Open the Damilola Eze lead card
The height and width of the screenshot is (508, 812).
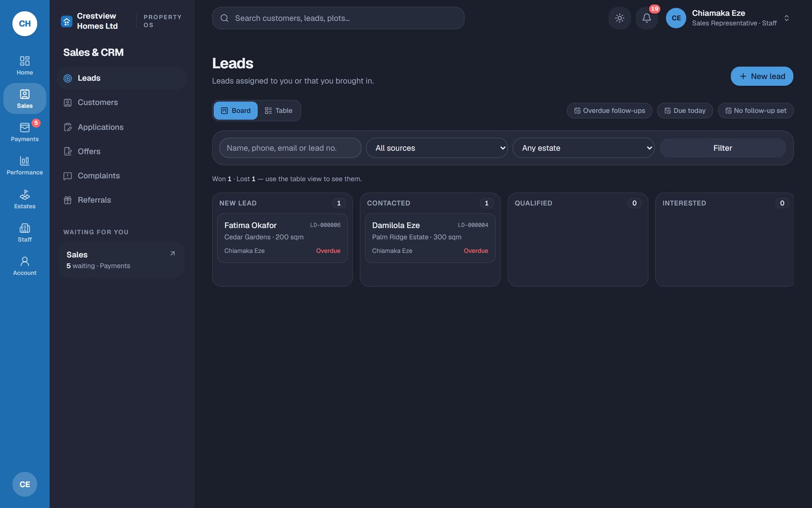[x=430, y=238]
